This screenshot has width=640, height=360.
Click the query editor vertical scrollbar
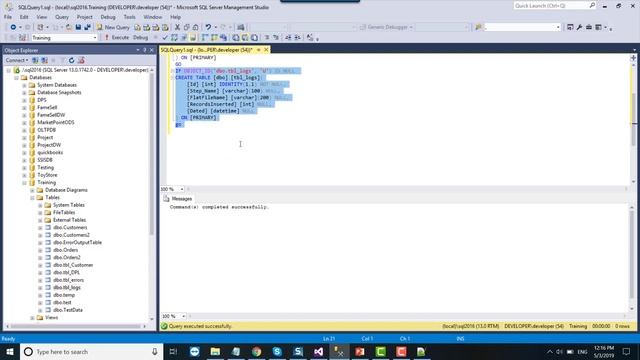(x=633, y=120)
